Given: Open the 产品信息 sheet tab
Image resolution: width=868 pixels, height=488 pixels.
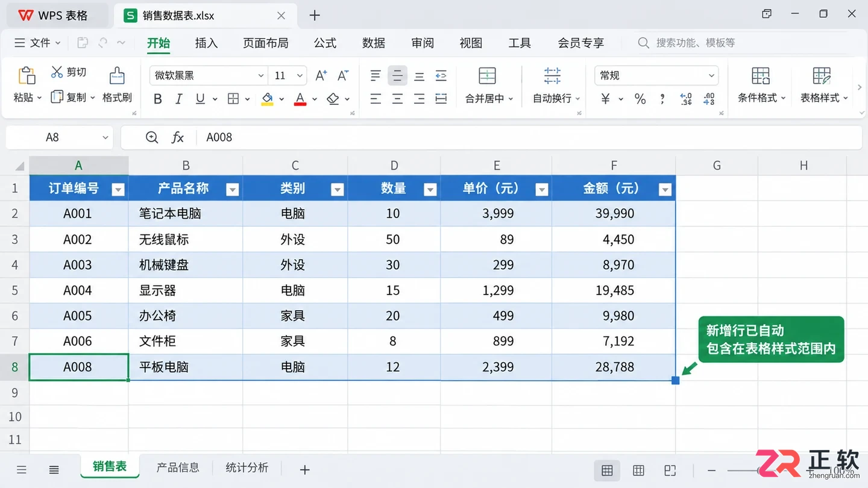Looking at the screenshot, I should [x=178, y=468].
